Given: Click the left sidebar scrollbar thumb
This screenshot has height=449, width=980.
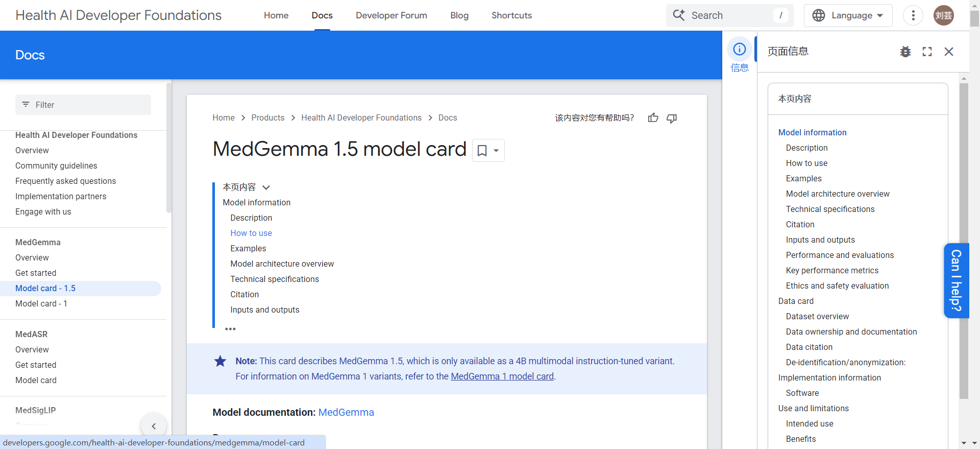Looking at the screenshot, I should [168, 148].
